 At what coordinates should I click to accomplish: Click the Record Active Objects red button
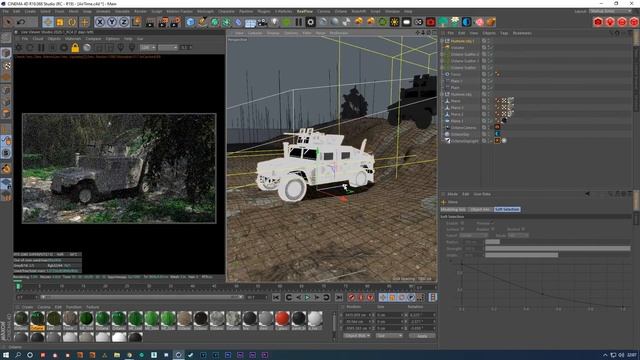pyautogui.click(x=351, y=298)
